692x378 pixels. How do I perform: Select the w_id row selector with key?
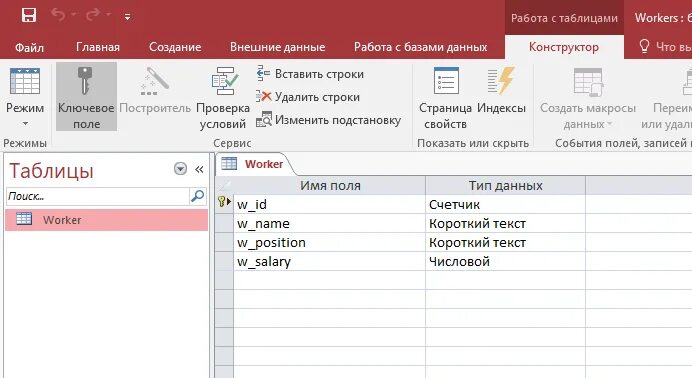tap(224, 204)
